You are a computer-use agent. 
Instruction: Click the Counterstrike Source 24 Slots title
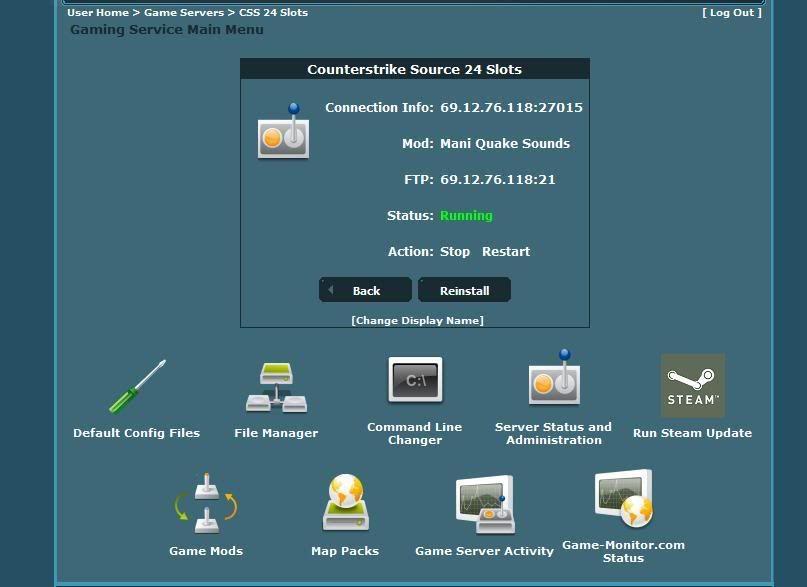(x=415, y=69)
